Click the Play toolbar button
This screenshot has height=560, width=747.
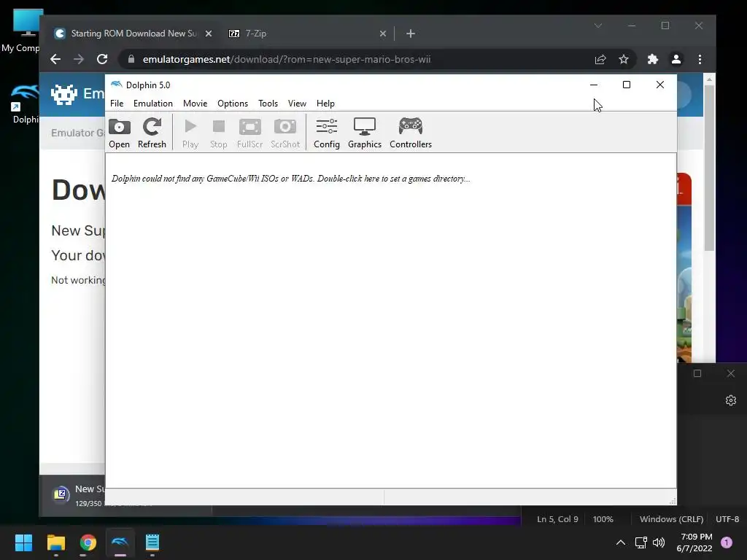pyautogui.click(x=190, y=133)
